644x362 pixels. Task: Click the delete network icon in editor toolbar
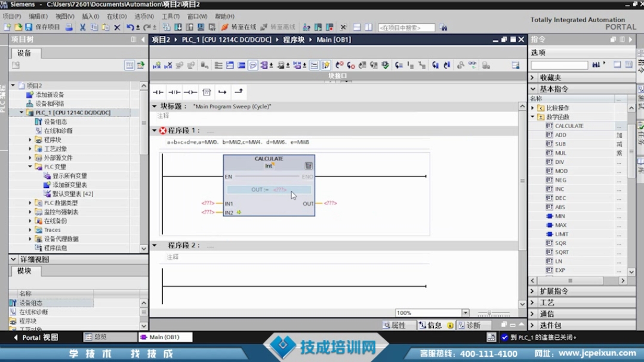(168, 65)
